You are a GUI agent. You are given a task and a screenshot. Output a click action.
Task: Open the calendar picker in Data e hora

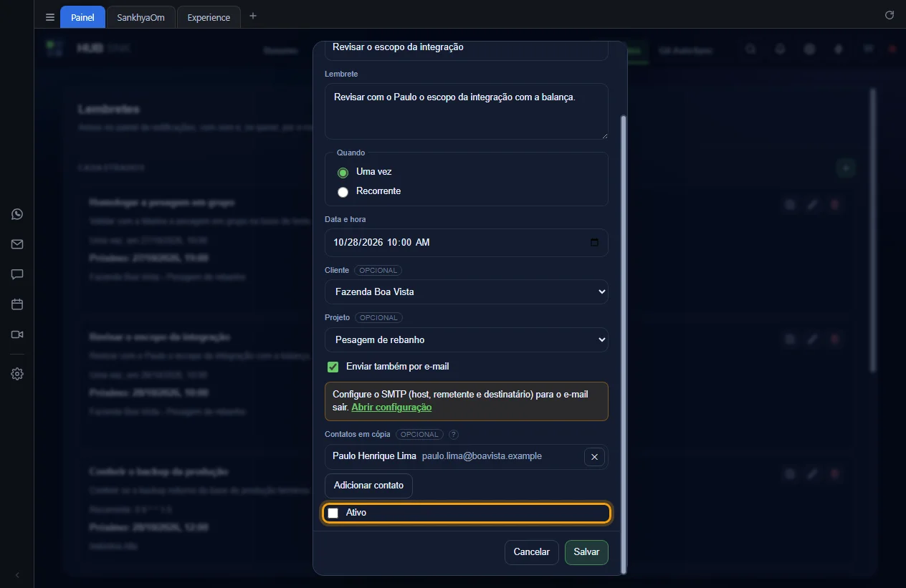pos(594,242)
